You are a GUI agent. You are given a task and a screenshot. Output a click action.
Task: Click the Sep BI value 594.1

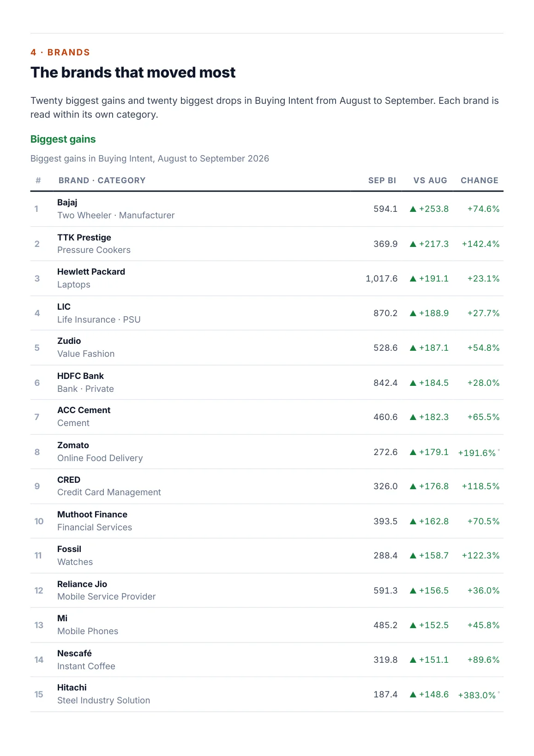click(385, 209)
